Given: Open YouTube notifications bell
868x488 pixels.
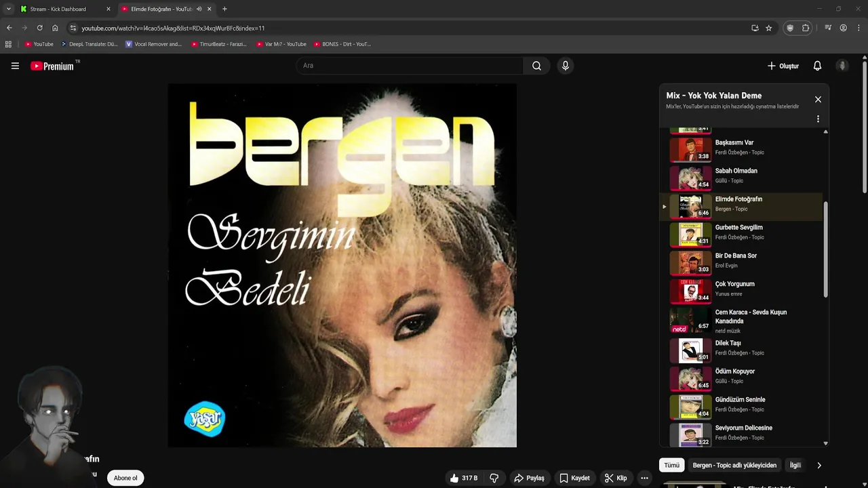Looking at the screenshot, I should pyautogui.click(x=817, y=66).
